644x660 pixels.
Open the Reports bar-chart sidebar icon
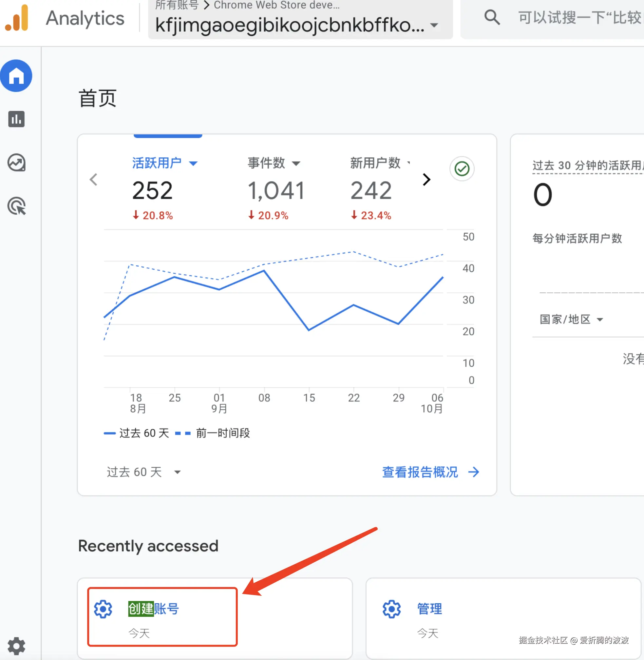point(16,119)
